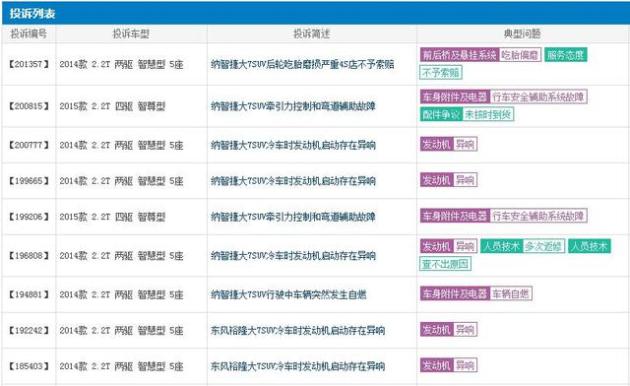
Task: Click 吃胎偏磨 tag in first row
Action: click(x=520, y=55)
